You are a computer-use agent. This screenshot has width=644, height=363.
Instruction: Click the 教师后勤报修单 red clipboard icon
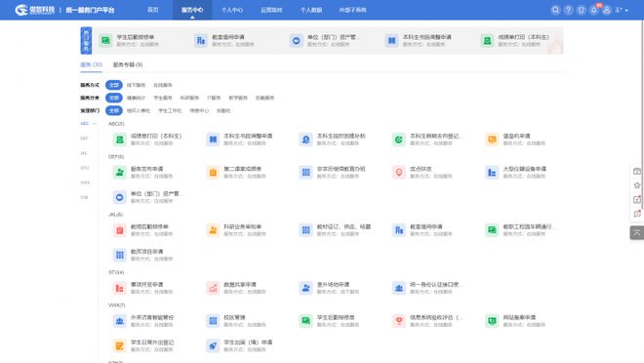119,230
